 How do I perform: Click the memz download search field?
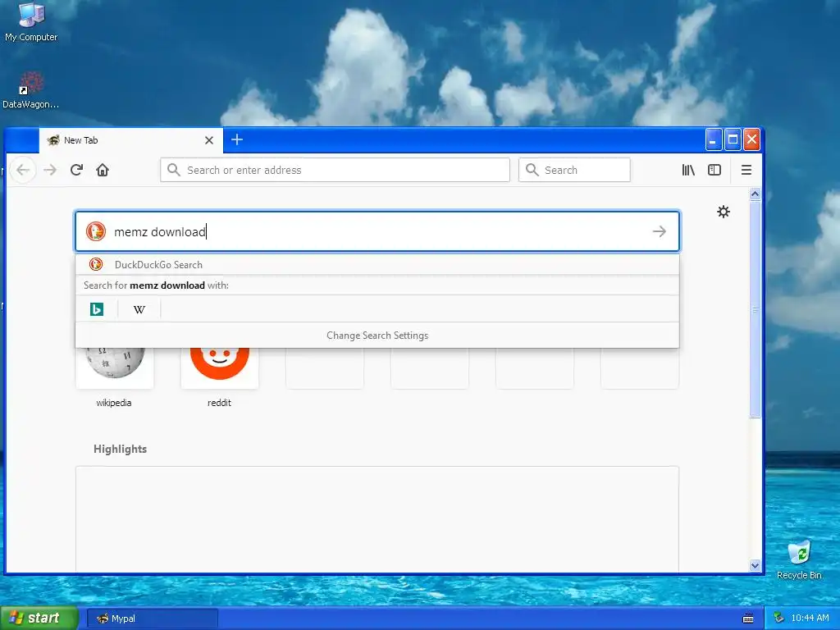pyautogui.click(x=377, y=231)
